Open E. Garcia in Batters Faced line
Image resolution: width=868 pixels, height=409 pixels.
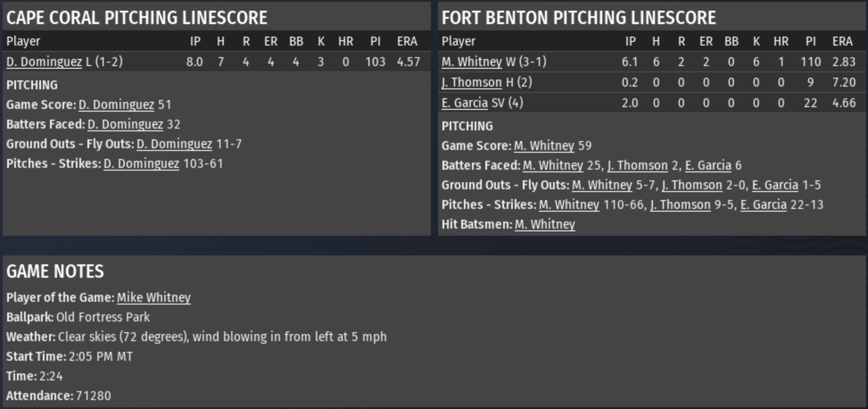tap(708, 165)
